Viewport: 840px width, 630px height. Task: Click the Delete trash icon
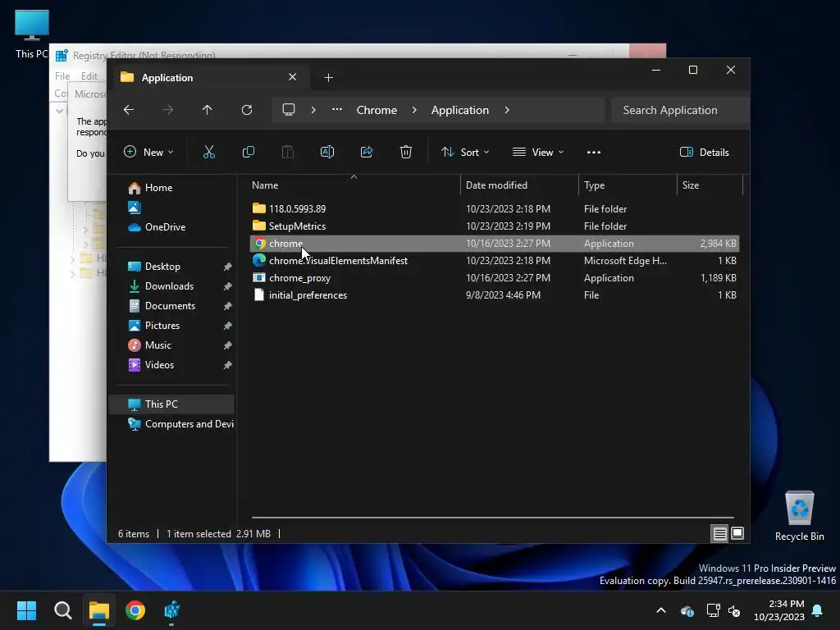[x=405, y=152]
